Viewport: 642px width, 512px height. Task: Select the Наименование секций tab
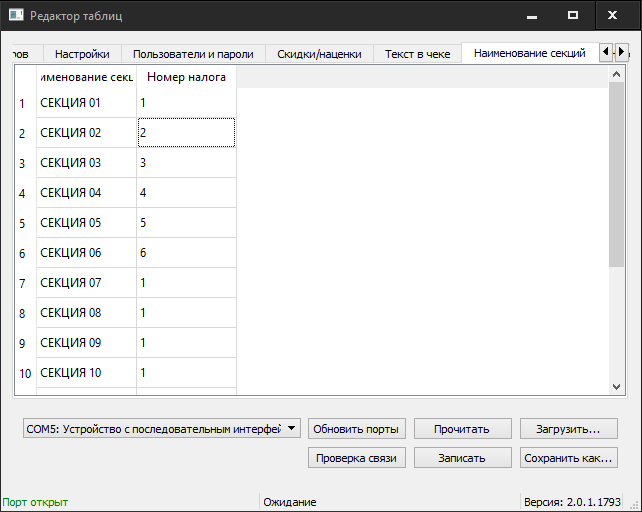[x=530, y=53]
